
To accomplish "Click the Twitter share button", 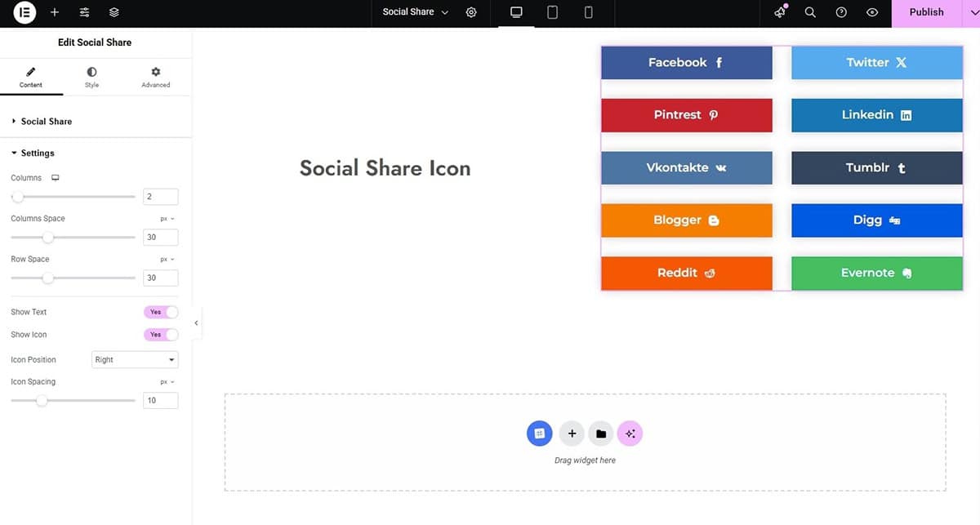I will coord(877,63).
